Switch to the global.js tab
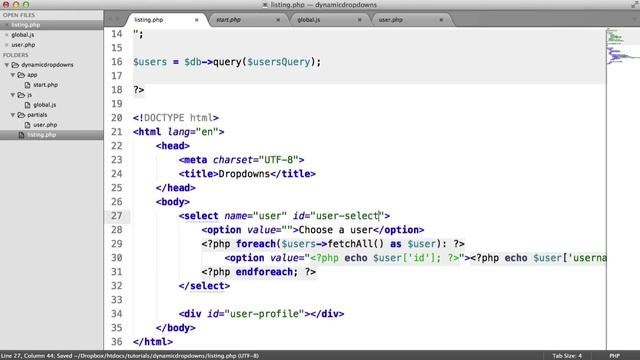640x360 pixels. pyautogui.click(x=309, y=20)
